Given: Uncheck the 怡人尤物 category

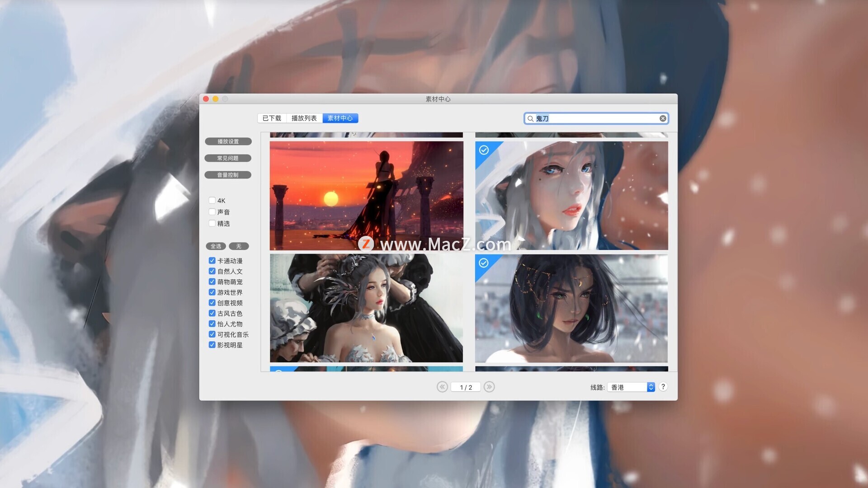Looking at the screenshot, I should (x=212, y=324).
